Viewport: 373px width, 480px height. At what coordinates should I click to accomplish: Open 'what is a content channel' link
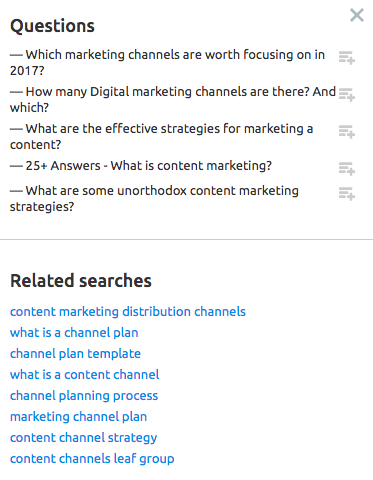click(x=84, y=375)
